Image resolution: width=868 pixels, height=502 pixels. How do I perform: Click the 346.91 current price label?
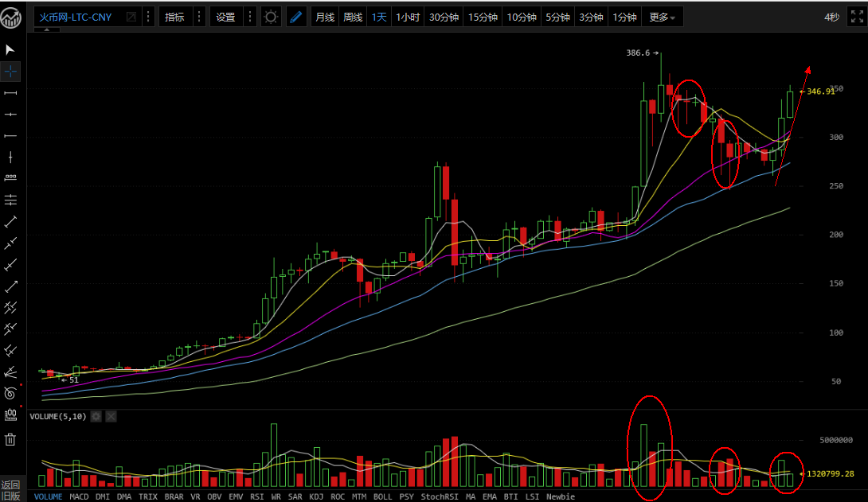820,91
